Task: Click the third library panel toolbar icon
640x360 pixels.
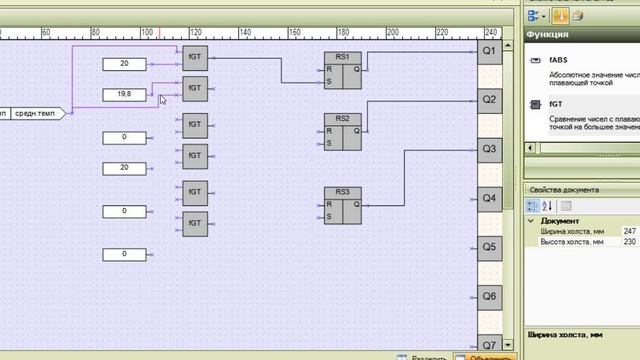Action: click(x=578, y=16)
